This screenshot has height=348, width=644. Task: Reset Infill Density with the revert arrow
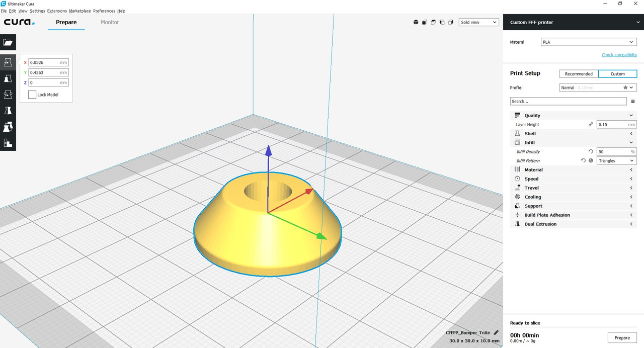(591, 151)
